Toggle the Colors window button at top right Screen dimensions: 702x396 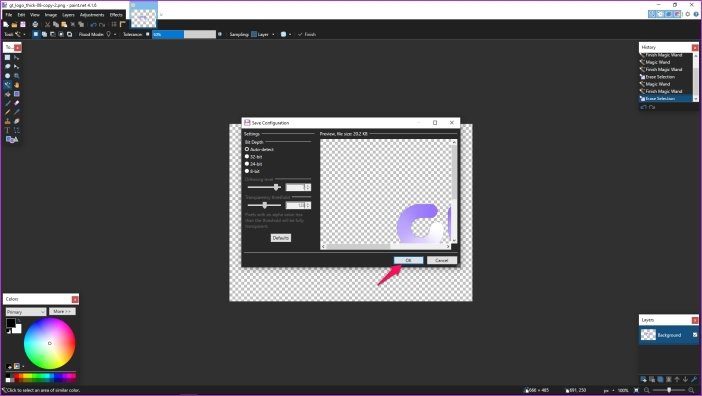[677, 14]
